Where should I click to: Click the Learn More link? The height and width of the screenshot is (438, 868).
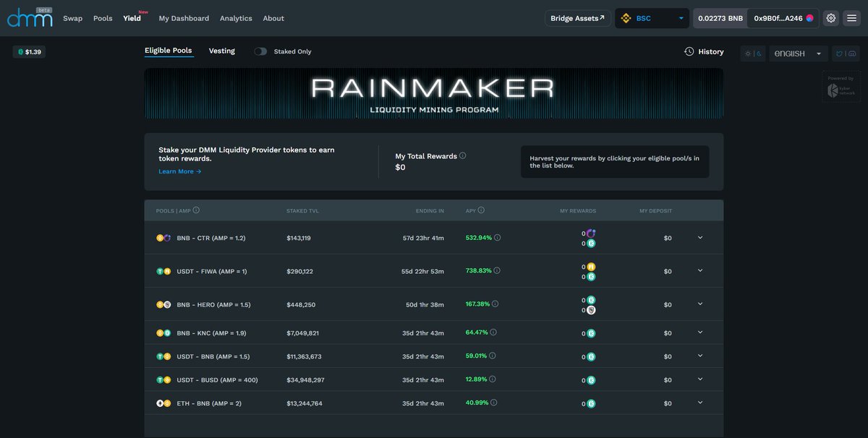point(180,171)
